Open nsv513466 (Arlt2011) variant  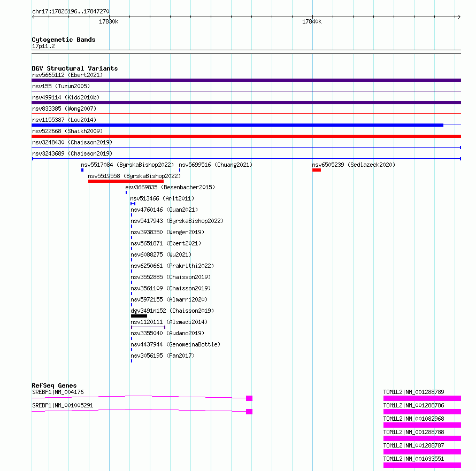(x=162, y=198)
